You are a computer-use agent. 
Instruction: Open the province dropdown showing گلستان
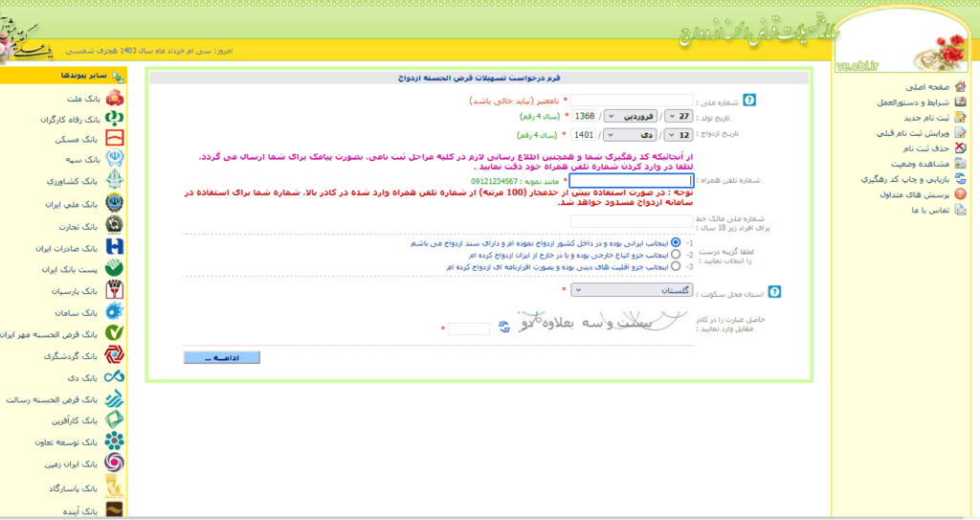[x=632, y=290]
